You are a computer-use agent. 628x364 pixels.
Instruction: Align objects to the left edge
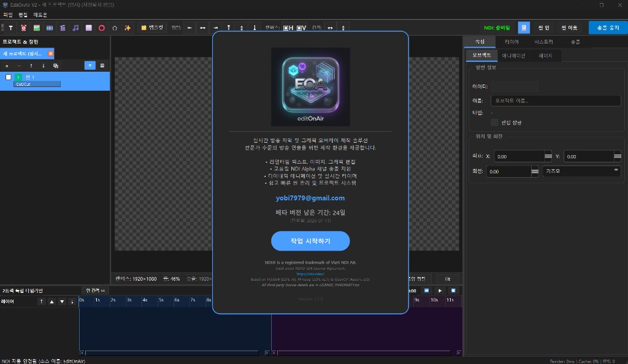pyautogui.click(x=190, y=28)
